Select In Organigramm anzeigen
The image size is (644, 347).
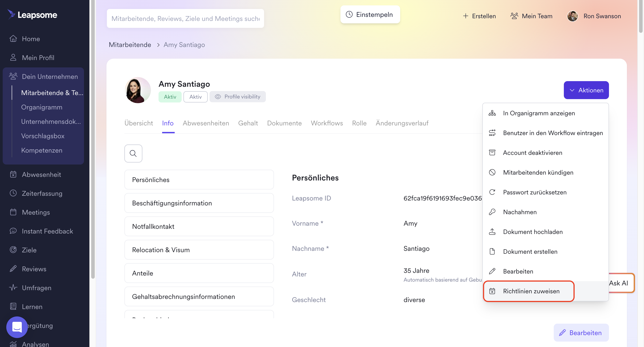[545, 113]
